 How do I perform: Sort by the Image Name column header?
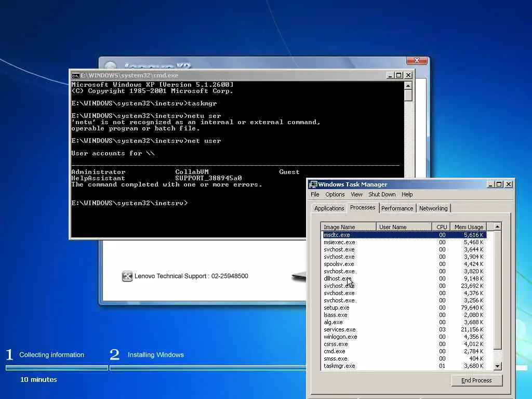tap(349, 227)
